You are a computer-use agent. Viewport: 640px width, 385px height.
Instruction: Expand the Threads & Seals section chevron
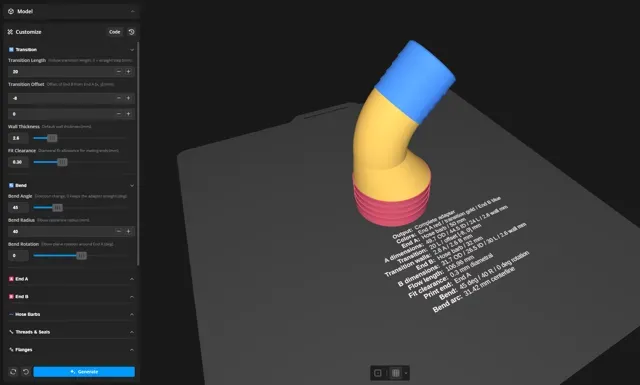click(132, 332)
